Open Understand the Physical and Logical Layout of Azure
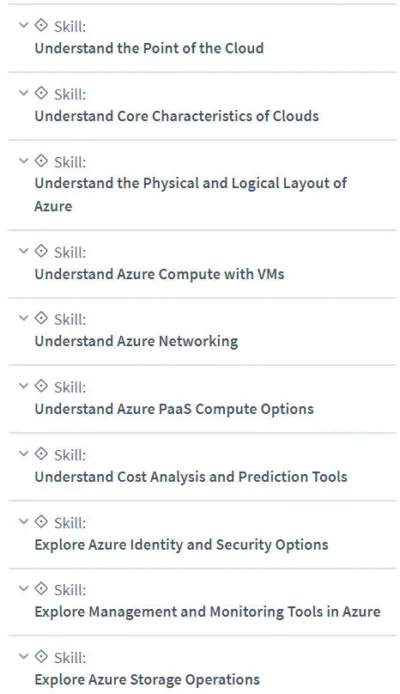This screenshot has height=694, width=400. [x=191, y=194]
